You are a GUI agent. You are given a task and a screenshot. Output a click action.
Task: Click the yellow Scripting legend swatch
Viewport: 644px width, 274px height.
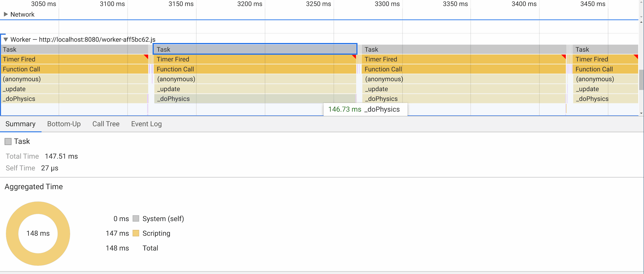[x=136, y=233]
